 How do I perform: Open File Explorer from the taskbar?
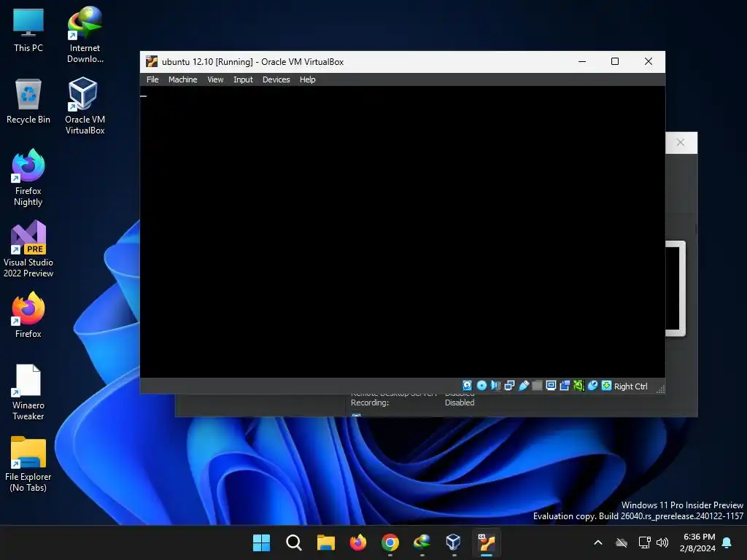click(326, 542)
